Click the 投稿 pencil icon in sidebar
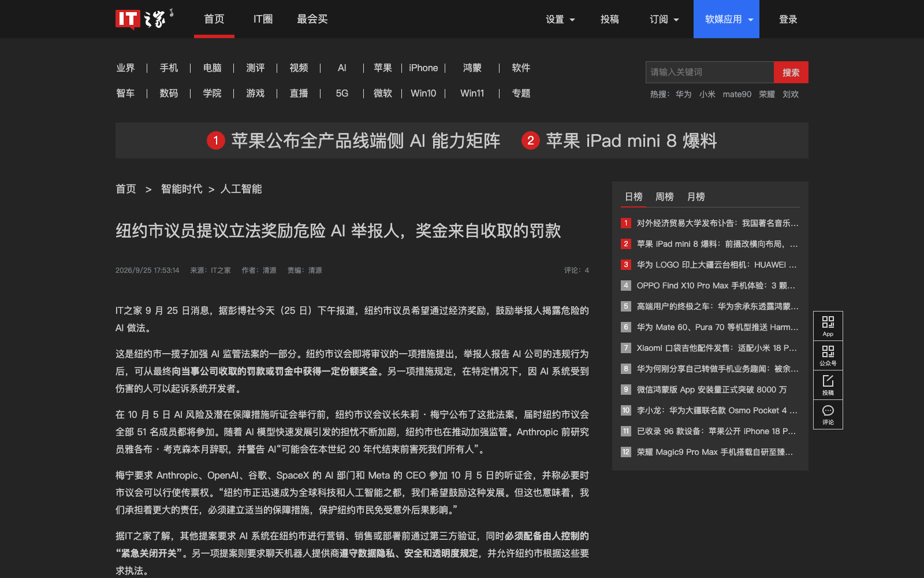The image size is (924, 578). click(828, 385)
